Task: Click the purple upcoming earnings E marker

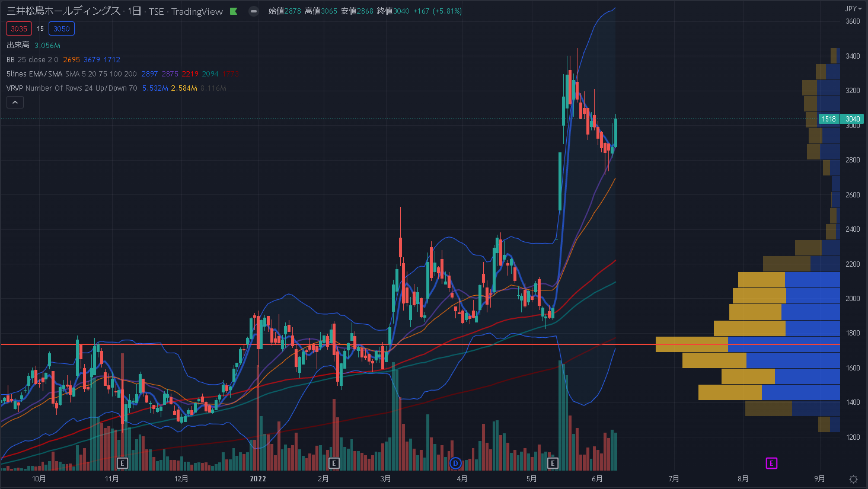Action: 771,463
